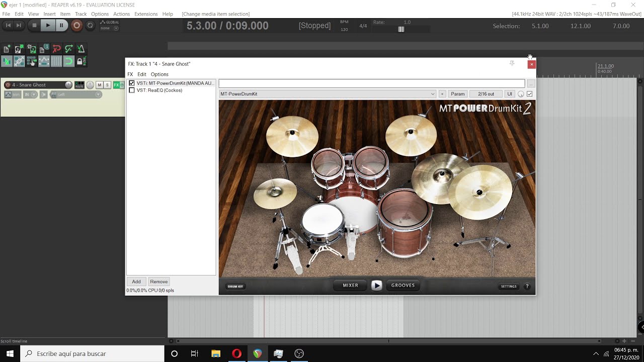Toggle move envelope points with items icon

pyautogui.click(x=44, y=61)
